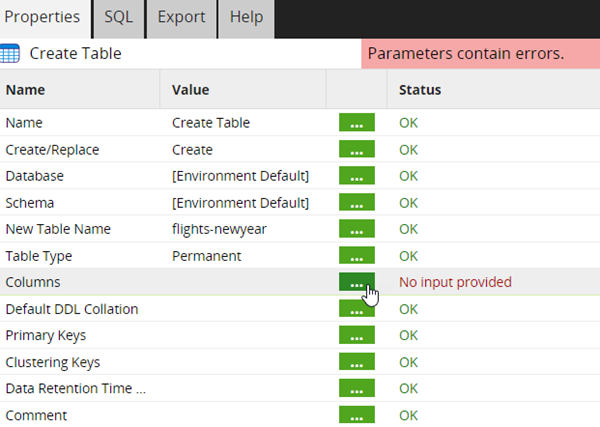The image size is (600, 427).
Task: Open the editor for Create/Replace property
Action: (x=357, y=149)
